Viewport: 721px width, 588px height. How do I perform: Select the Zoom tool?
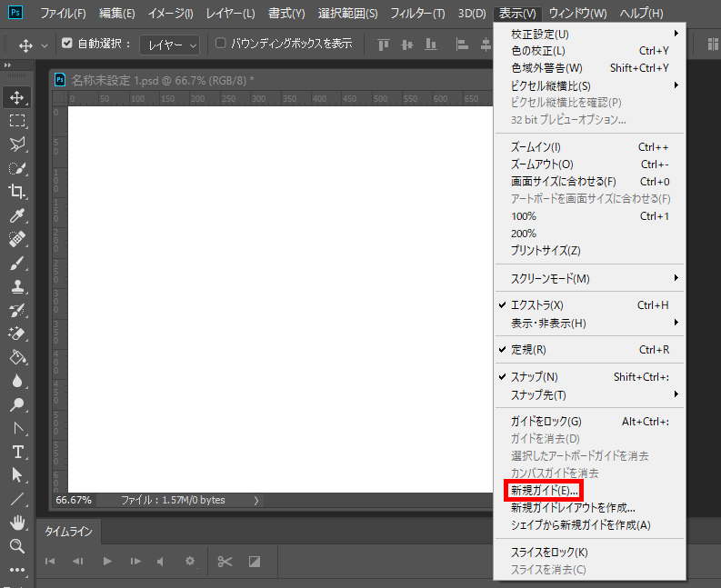tap(17, 546)
